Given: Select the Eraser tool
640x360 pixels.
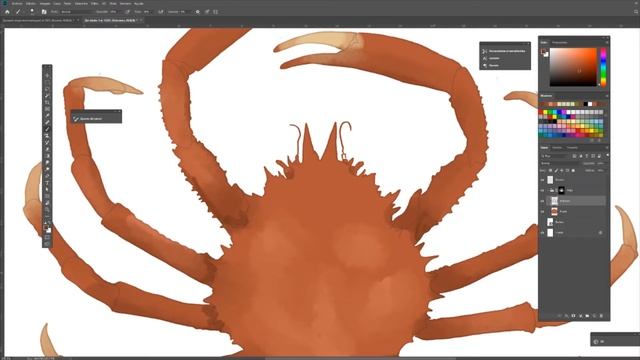Looking at the screenshot, I should click(47, 149).
